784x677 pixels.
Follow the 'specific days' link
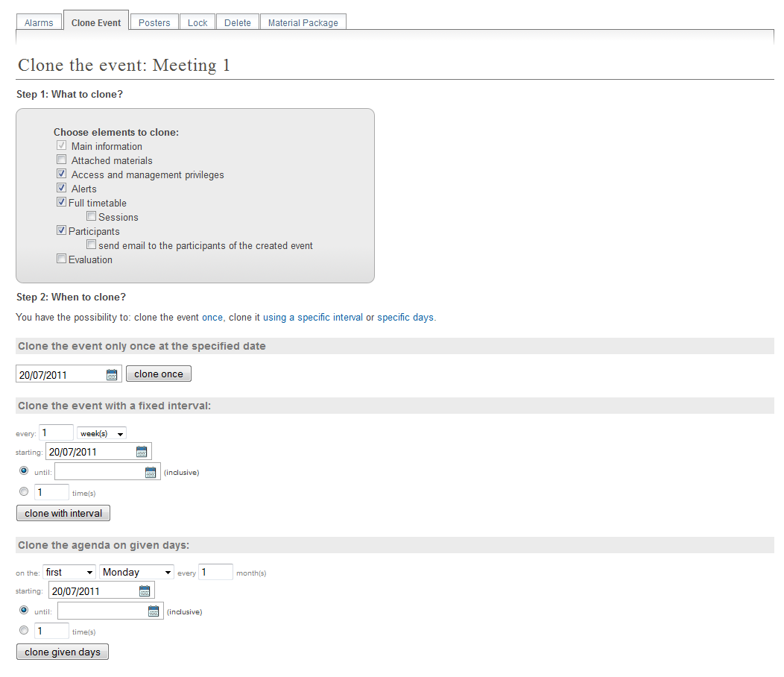405,317
